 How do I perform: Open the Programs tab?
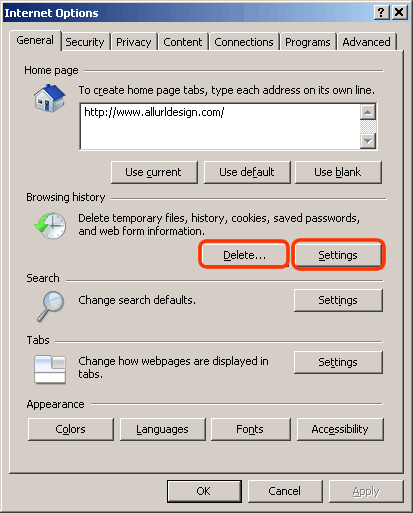(308, 42)
